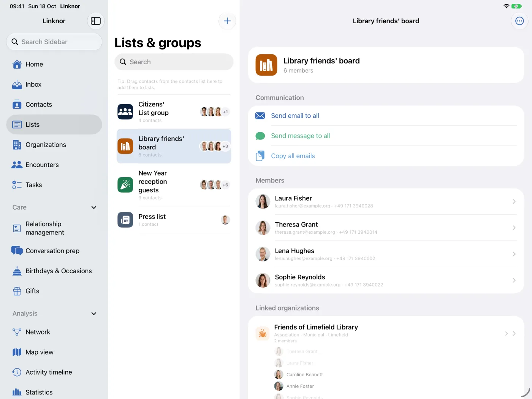The width and height of the screenshot is (532, 399).
Task: Click the envelope icon for email all
Action: tap(260, 116)
